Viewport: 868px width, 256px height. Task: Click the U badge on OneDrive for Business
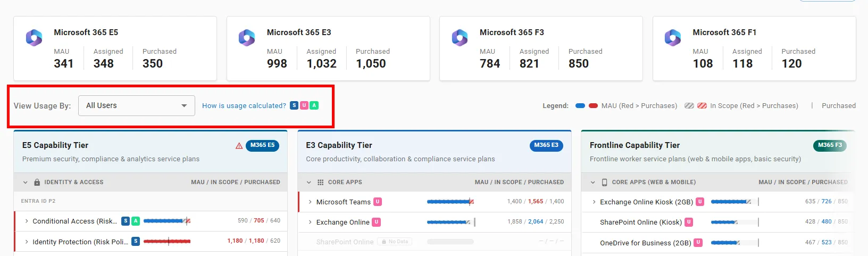click(698, 242)
